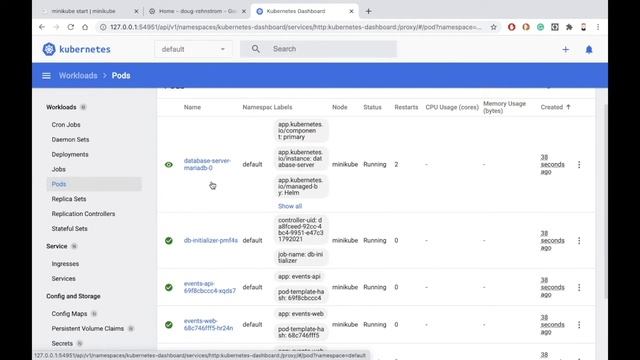The height and width of the screenshot is (360, 640).
Task: Open database-server-mariadb-0 pod link
Action: point(207,164)
